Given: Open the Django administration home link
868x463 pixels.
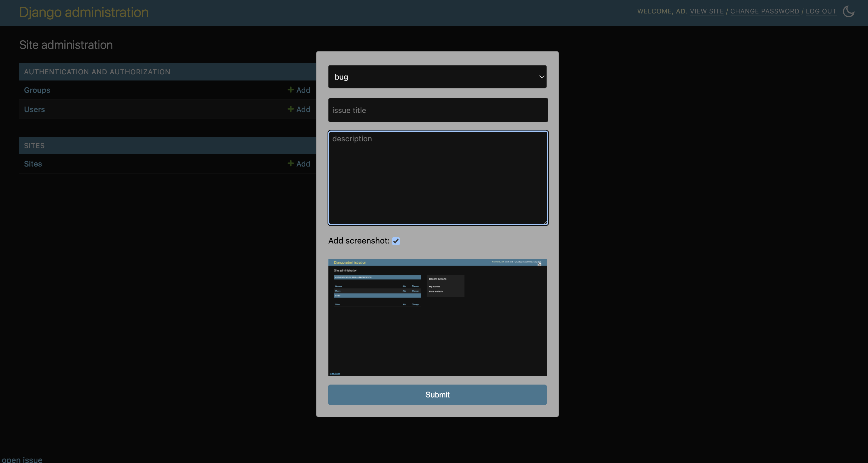Looking at the screenshot, I should pyautogui.click(x=84, y=12).
